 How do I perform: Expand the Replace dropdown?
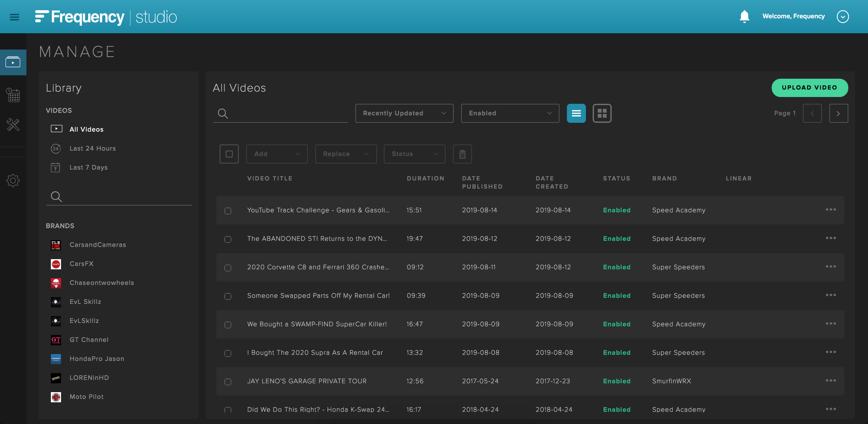tap(346, 154)
